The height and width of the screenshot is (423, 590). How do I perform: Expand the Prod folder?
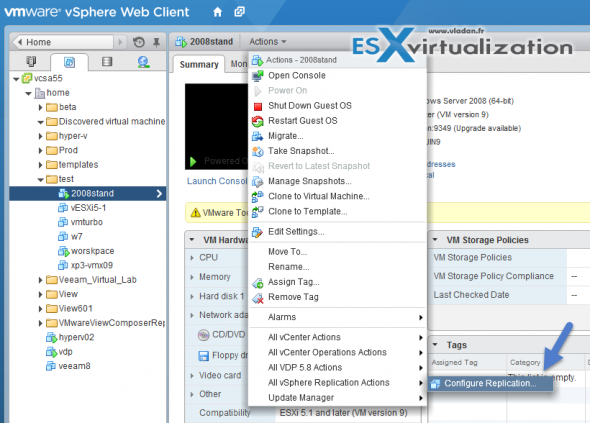pos(40,151)
